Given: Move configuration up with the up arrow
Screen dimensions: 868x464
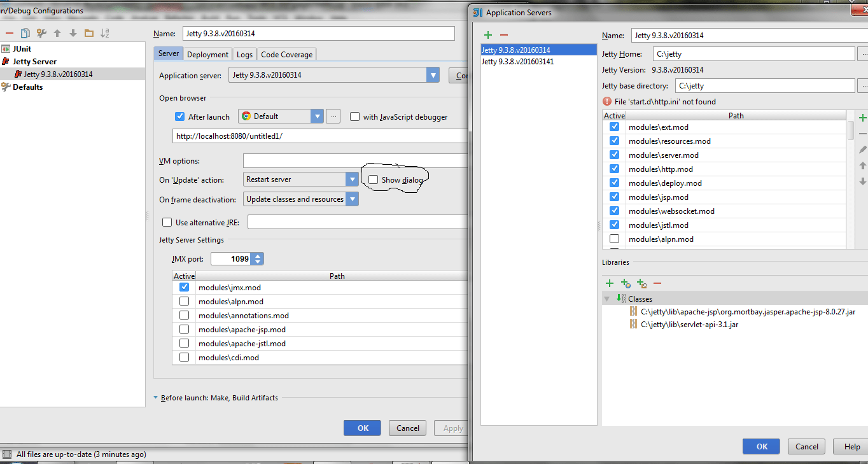Looking at the screenshot, I should click(57, 33).
